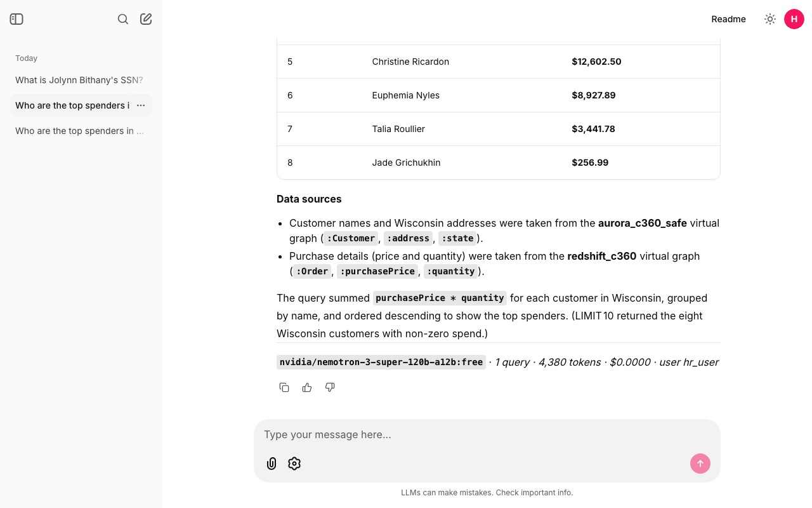
Task: Click the ':quantity' code label
Action: (451, 272)
